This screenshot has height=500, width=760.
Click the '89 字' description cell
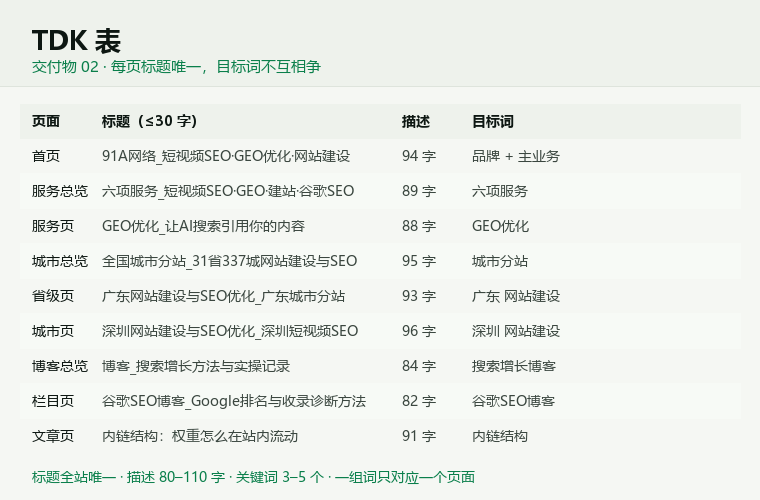(419, 191)
